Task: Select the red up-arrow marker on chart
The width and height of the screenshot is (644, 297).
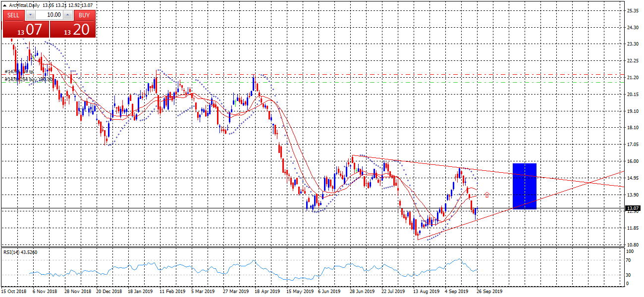Action: pos(487,195)
